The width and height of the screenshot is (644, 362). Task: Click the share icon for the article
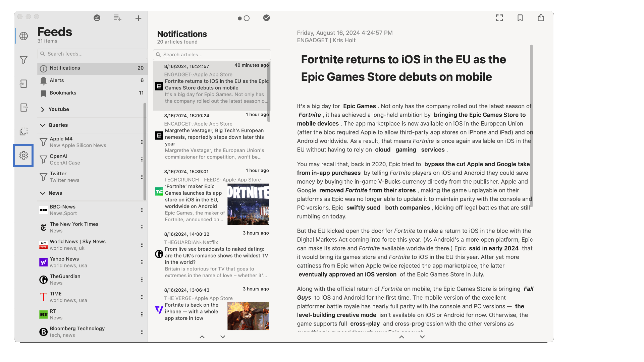click(541, 18)
